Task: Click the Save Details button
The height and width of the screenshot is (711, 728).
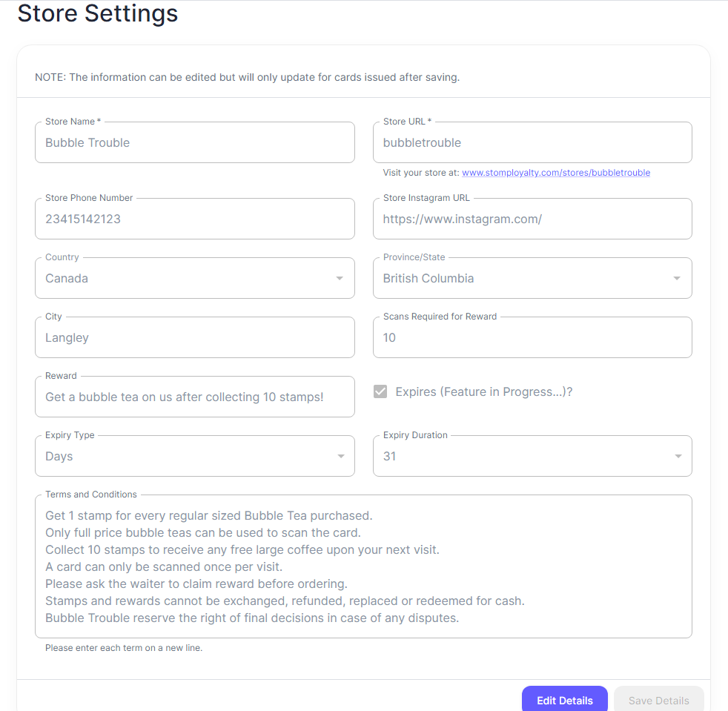Action: [658, 700]
